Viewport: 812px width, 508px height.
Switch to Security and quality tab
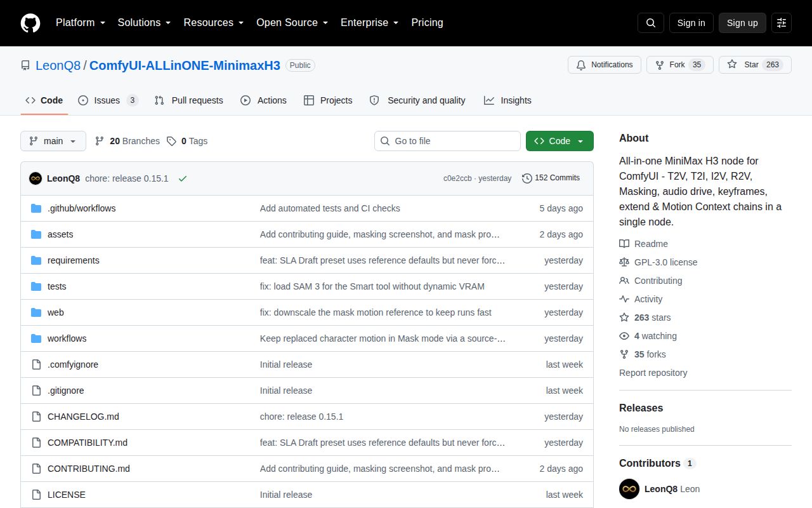[417, 100]
